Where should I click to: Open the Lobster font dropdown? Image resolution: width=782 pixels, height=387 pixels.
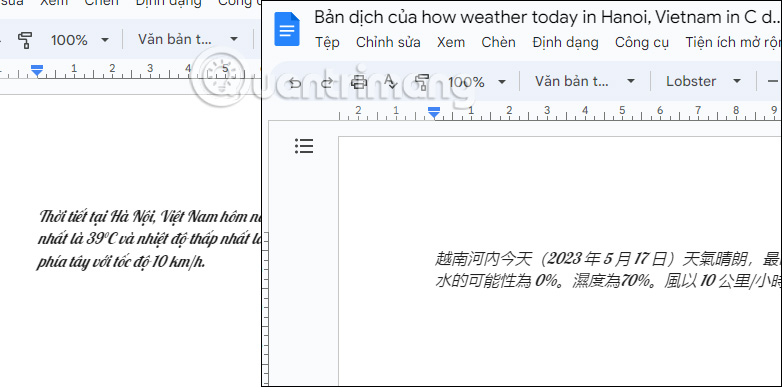point(703,81)
